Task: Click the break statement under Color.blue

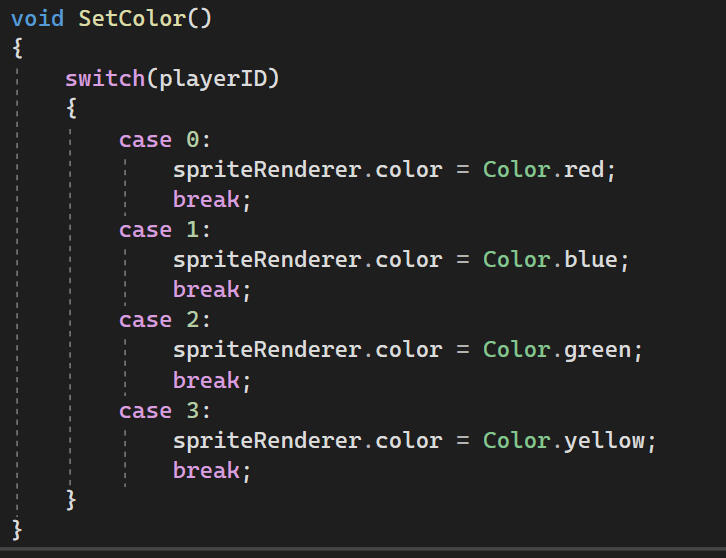Action: point(206,290)
